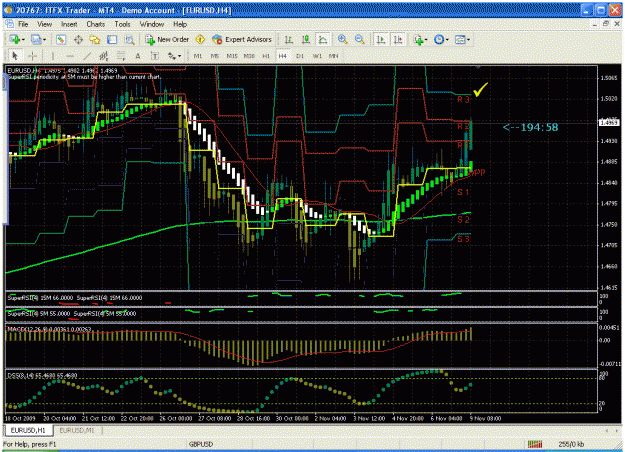This screenshot has height=452, width=625.
Task: Switch to the EURUSD,M1 chart tab
Action: point(77,430)
